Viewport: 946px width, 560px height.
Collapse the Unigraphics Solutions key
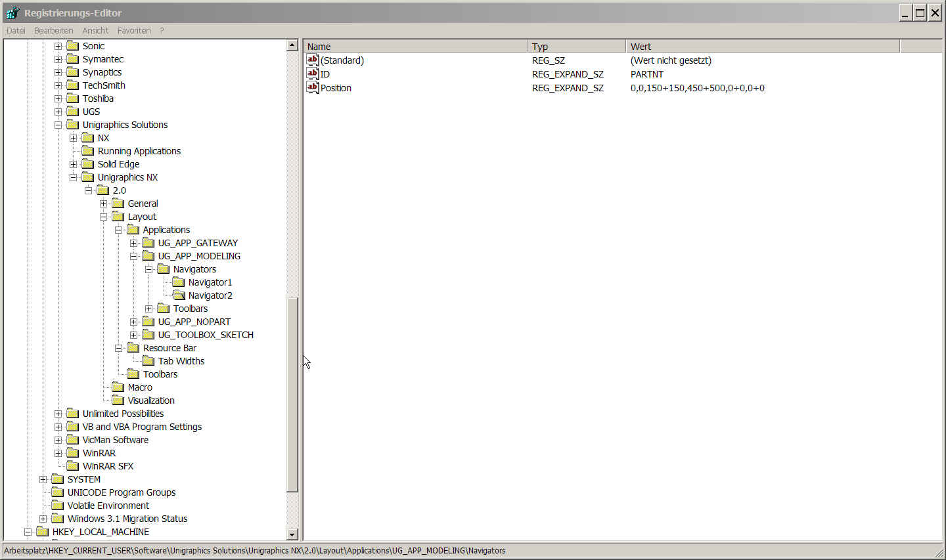[58, 125]
